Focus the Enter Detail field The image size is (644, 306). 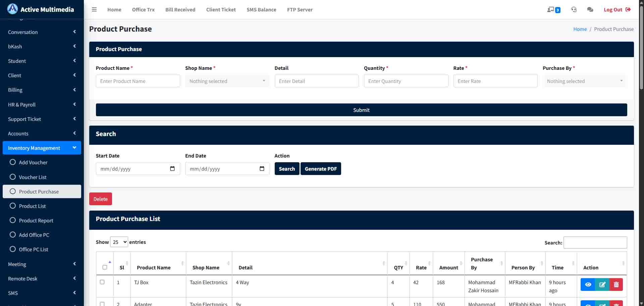pyautogui.click(x=317, y=81)
